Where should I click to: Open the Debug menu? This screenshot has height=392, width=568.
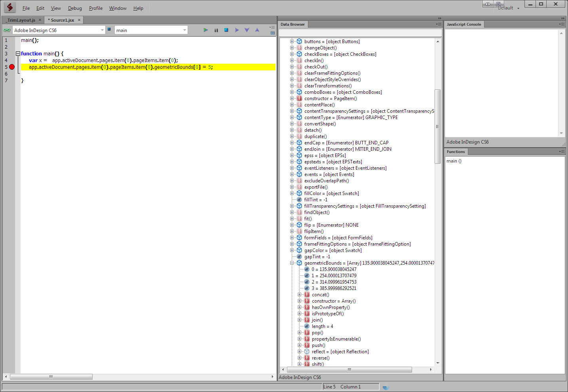(75, 8)
